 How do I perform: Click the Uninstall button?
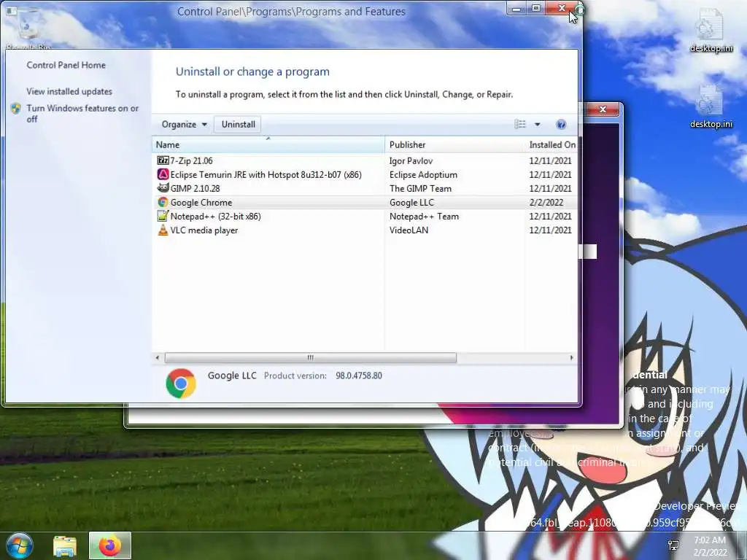click(x=239, y=124)
